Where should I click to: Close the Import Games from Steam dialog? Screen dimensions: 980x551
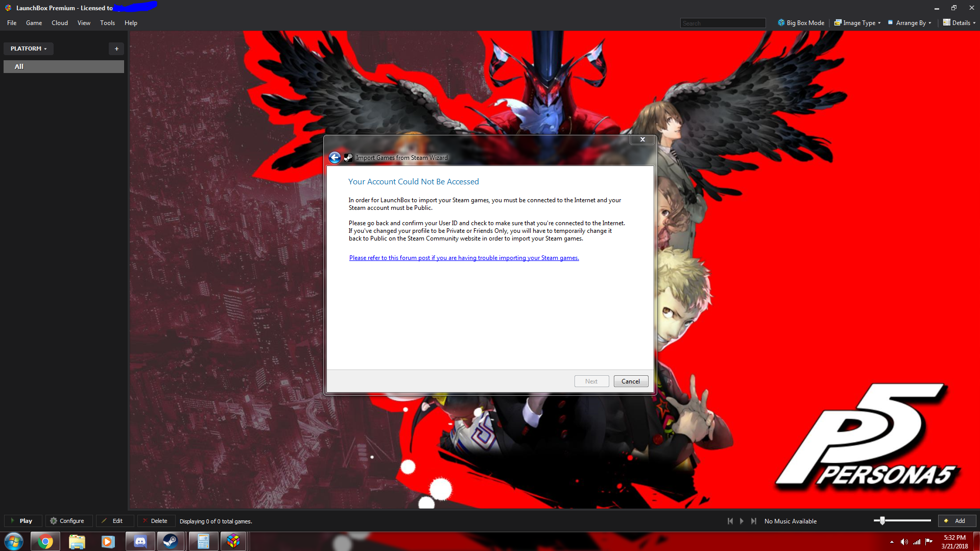(x=642, y=139)
